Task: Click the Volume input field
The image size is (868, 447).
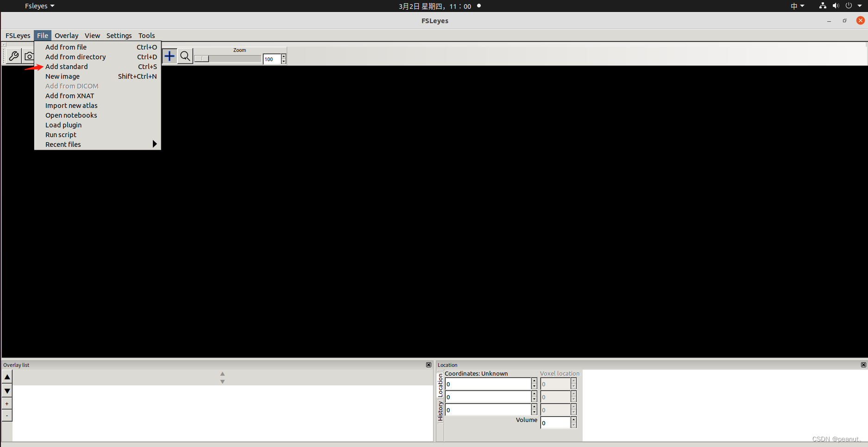Action: (x=556, y=422)
